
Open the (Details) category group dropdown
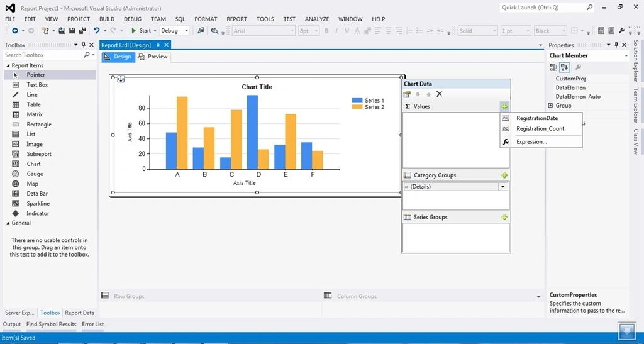(x=502, y=186)
